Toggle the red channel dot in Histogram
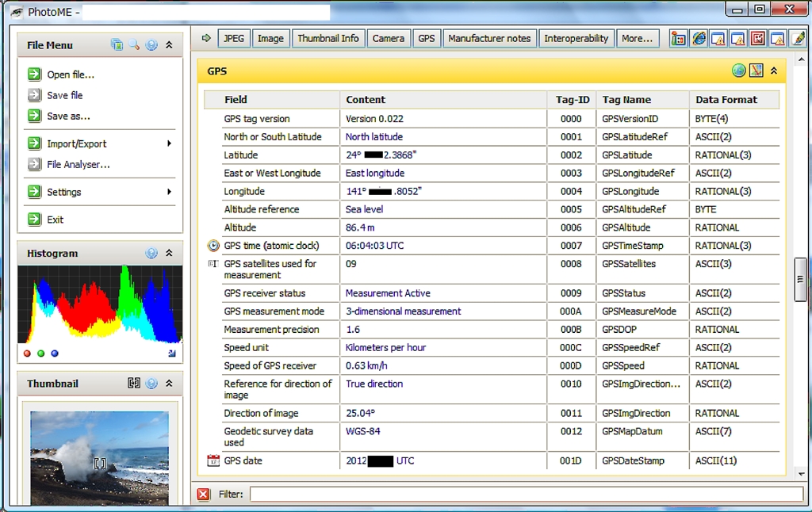 point(28,353)
